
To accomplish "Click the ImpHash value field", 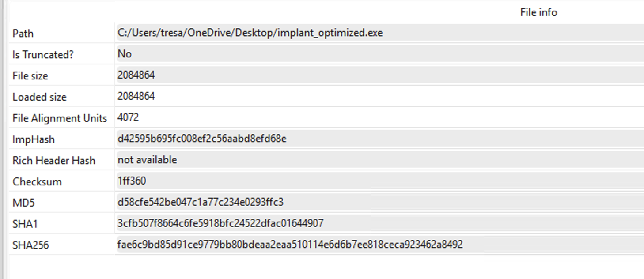I will 202,139.
